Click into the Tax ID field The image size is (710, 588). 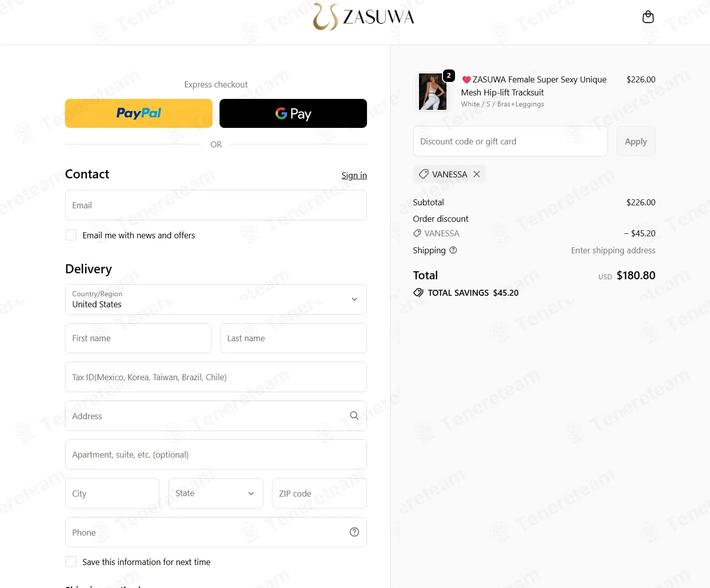[x=216, y=377]
